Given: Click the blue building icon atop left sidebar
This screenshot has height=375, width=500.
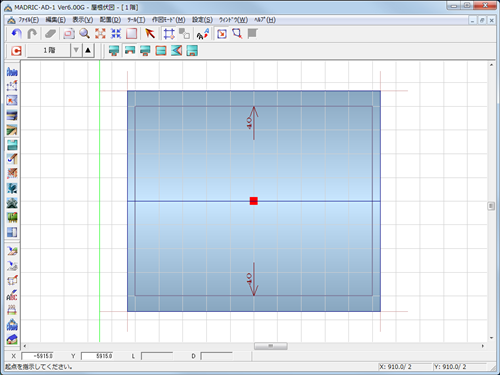Looking at the screenshot, I should tap(12, 71).
